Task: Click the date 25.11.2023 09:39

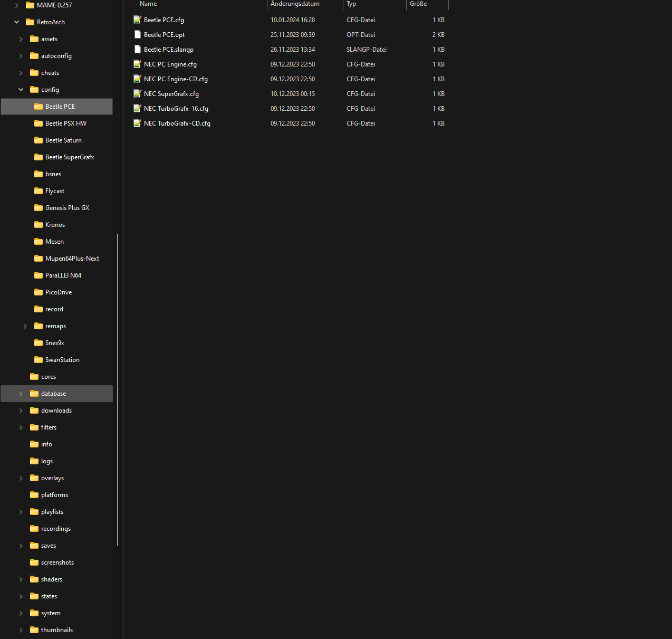Action: coord(293,35)
